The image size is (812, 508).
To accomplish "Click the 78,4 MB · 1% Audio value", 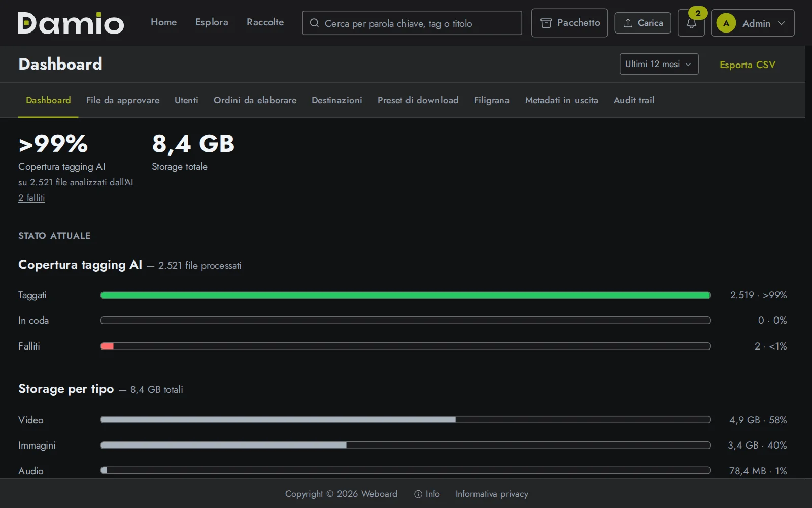I will pos(758,471).
